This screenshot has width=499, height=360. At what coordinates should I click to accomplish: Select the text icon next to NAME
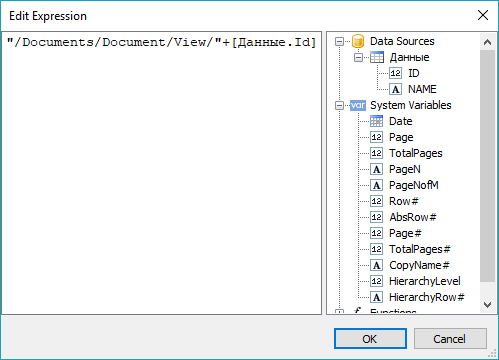coord(395,89)
